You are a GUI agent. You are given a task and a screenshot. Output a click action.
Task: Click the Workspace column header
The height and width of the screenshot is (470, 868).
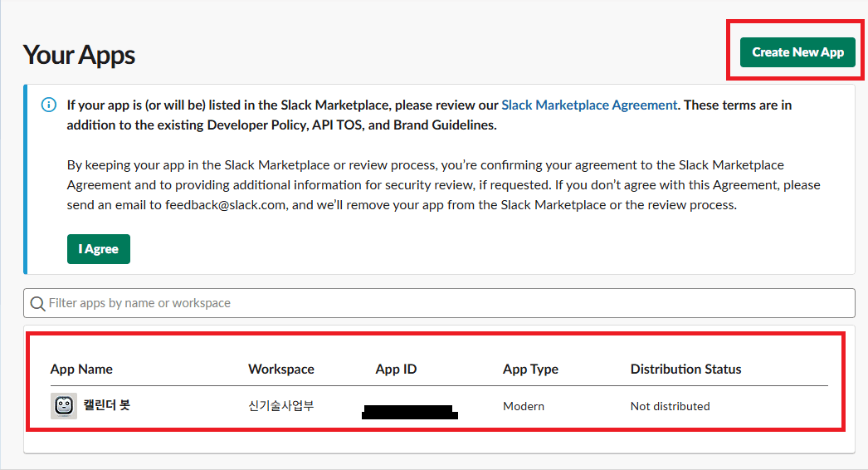point(281,370)
